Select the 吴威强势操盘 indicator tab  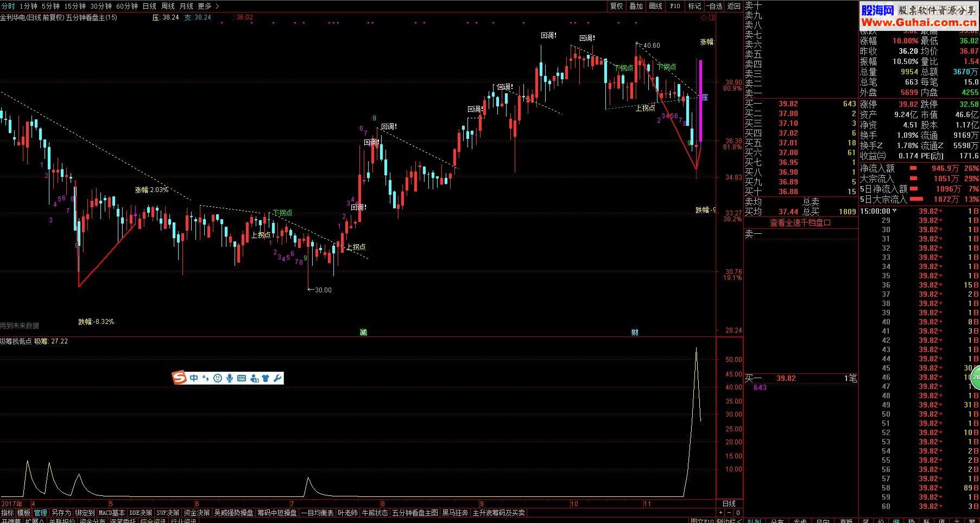point(233,513)
